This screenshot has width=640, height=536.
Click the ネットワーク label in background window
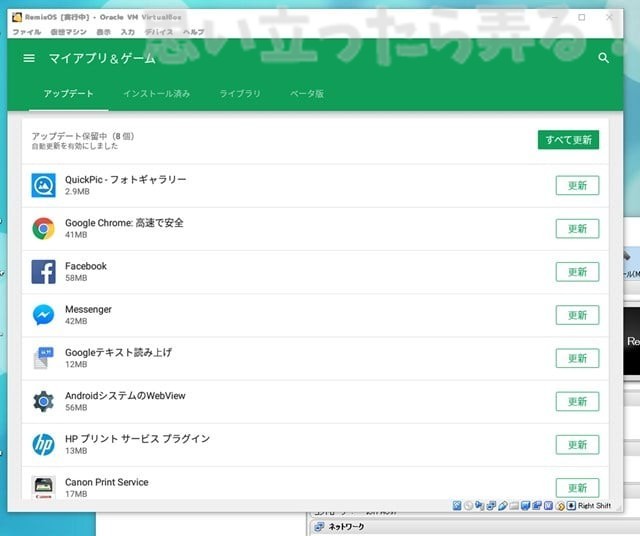346,527
